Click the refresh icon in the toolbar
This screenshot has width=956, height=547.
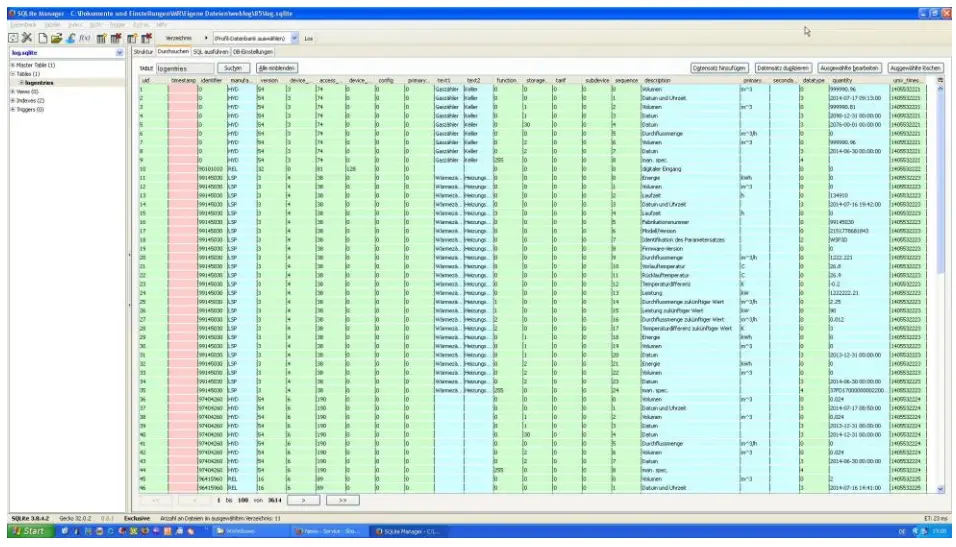tap(13, 38)
